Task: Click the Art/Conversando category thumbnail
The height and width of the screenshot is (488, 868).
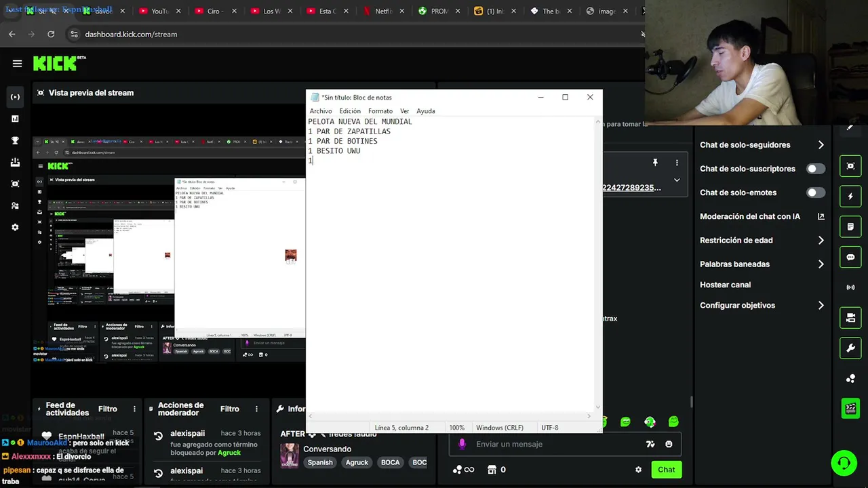Action: (290, 455)
